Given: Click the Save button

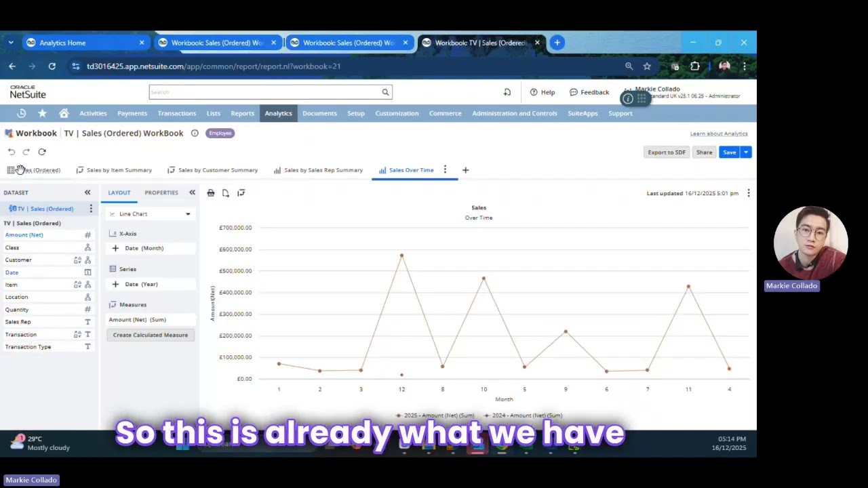Looking at the screenshot, I should 730,152.
